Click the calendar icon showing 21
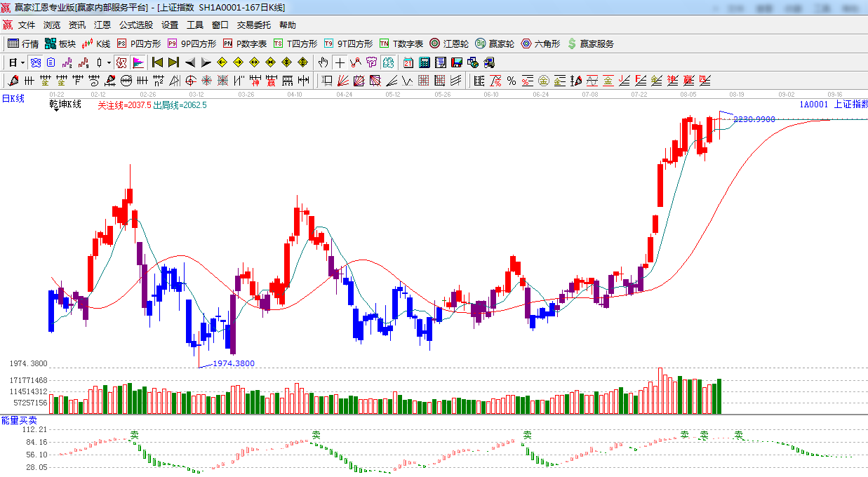Screen dimensions: 868x477 point(408,62)
